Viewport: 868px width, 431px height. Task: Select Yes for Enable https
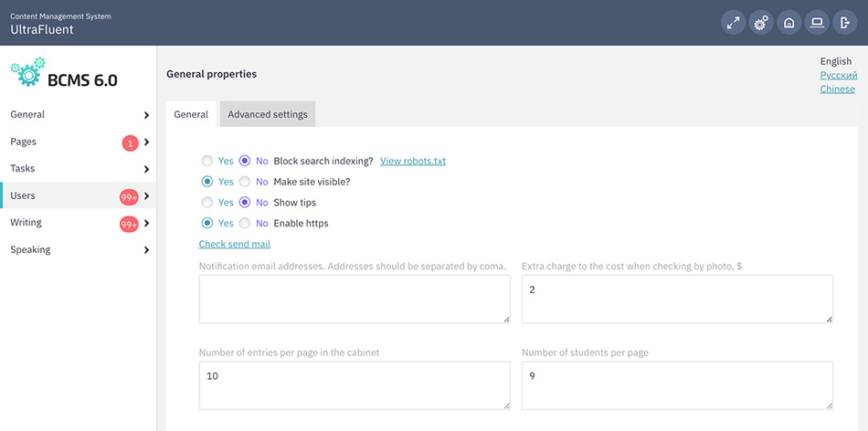tap(207, 224)
